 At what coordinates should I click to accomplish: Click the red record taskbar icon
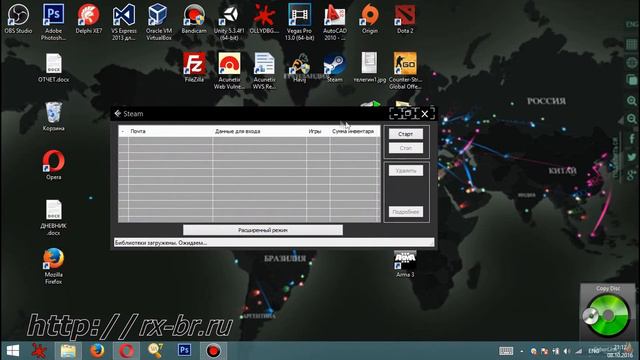(213, 351)
